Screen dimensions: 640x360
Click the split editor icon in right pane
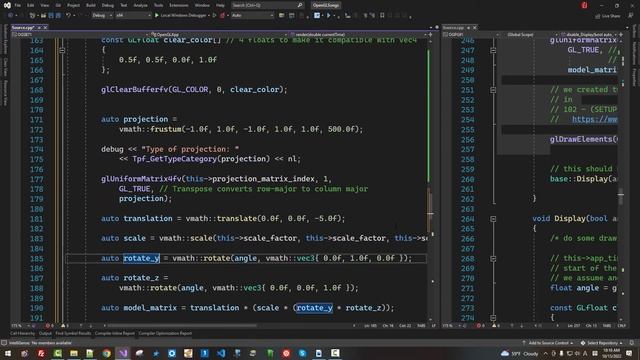click(x=621, y=35)
